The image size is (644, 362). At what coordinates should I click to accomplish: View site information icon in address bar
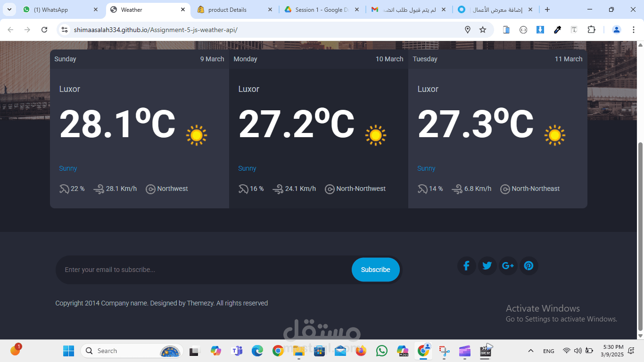(65, 30)
